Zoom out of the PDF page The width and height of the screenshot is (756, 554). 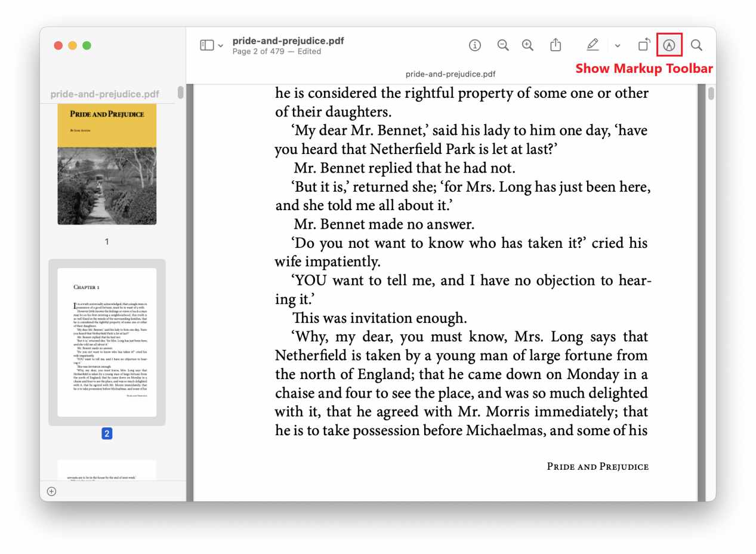[502, 45]
